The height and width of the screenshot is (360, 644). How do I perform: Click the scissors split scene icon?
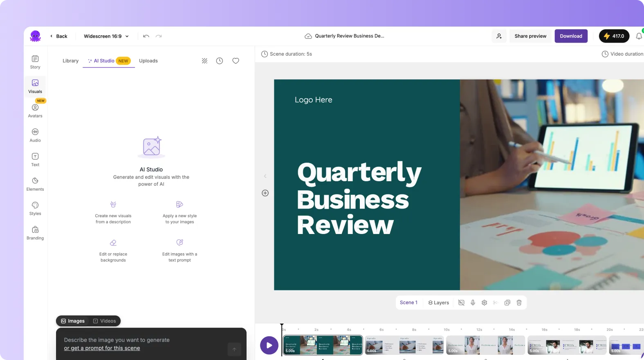click(x=495, y=303)
